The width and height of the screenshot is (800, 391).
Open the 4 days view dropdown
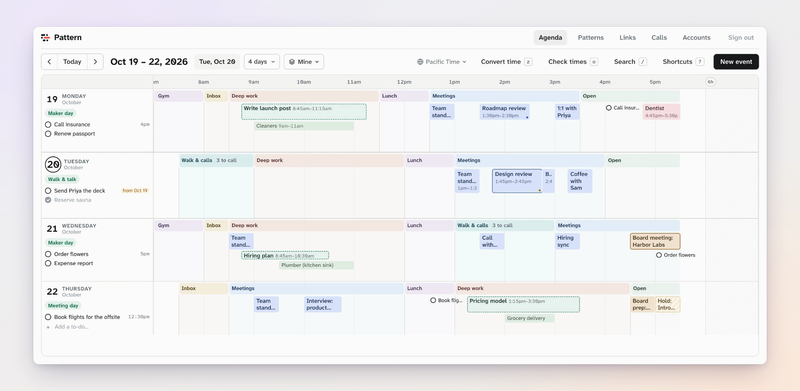262,62
